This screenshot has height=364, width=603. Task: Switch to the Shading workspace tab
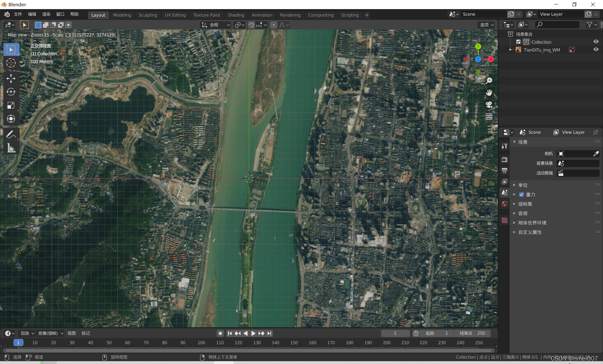(x=236, y=15)
